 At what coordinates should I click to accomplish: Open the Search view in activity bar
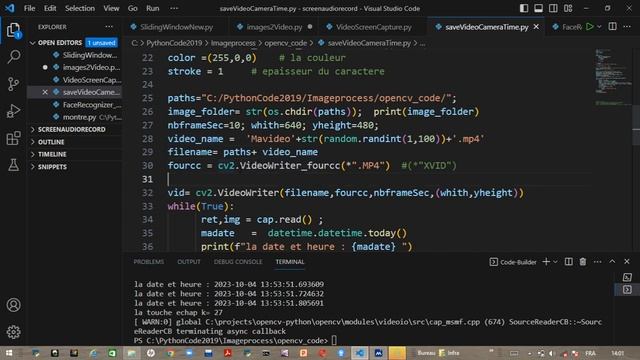[x=13, y=57]
